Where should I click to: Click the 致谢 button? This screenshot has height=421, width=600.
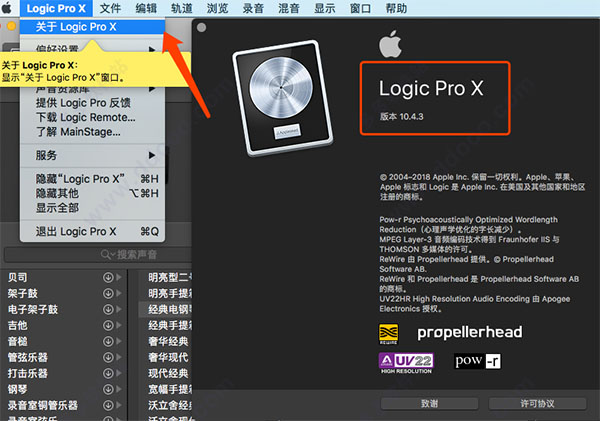[x=429, y=404]
